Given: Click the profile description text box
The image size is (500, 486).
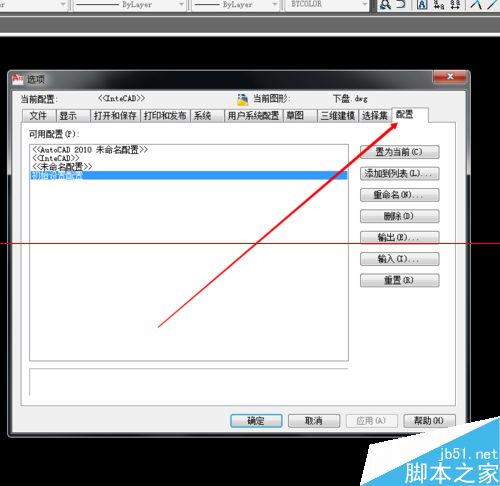Looking at the screenshot, I should point(189,382).
